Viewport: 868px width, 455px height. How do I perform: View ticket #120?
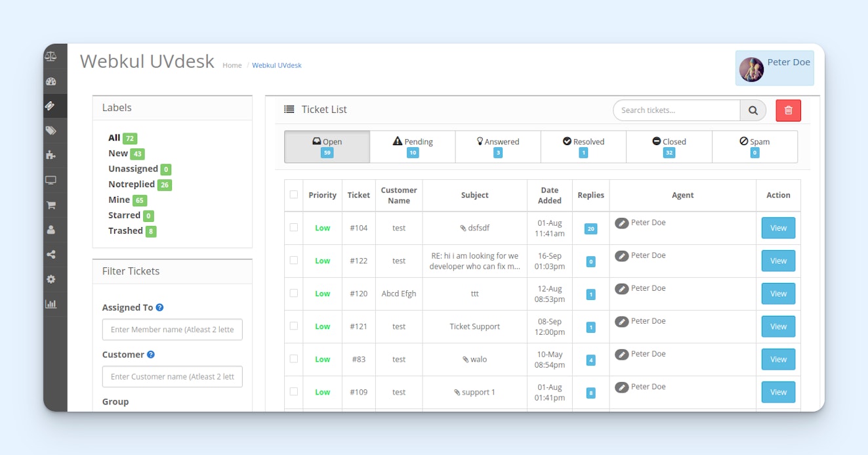click(778, 293)
